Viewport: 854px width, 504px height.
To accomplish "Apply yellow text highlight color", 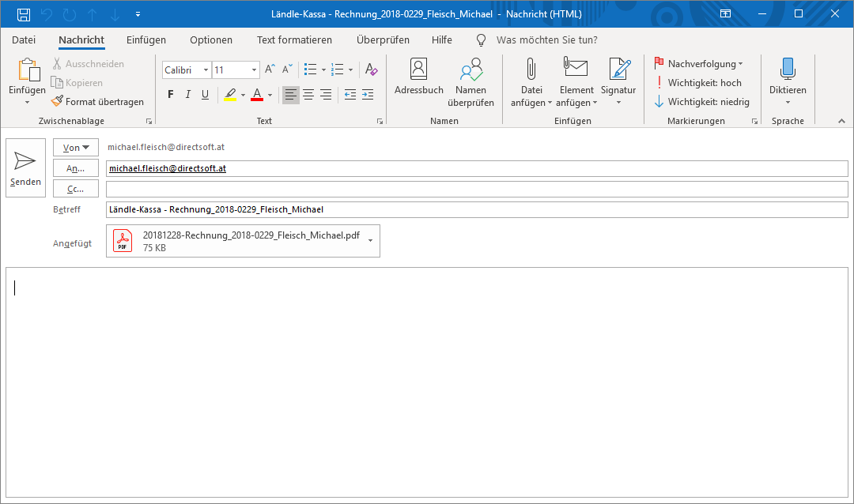I will [230, 95].
